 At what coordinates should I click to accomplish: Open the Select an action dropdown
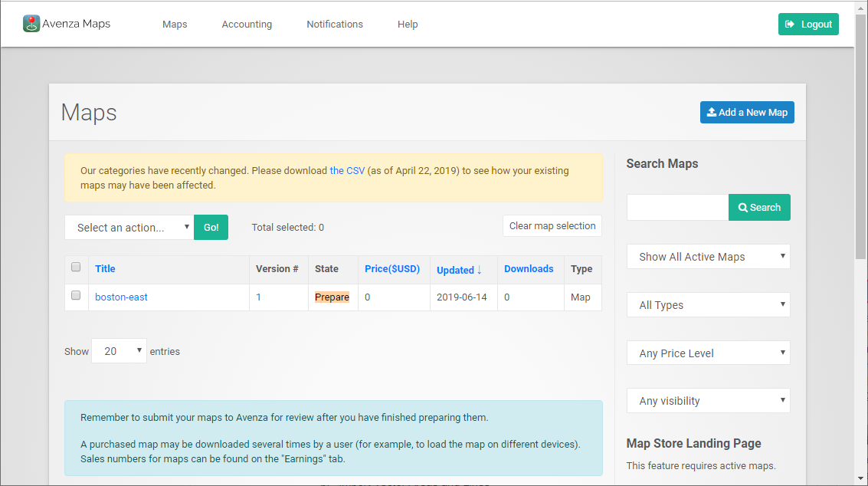pyautogui.click(x=129, y=227)
